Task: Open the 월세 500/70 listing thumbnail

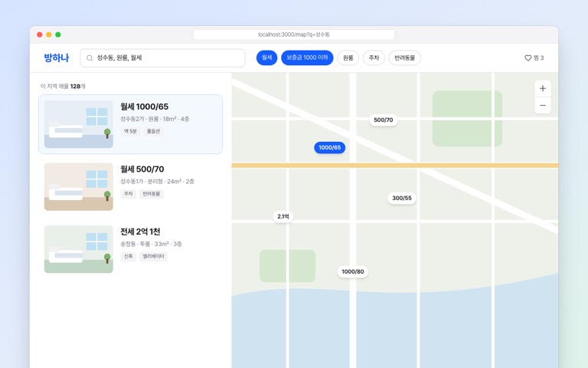Action: tap(79, 186)
